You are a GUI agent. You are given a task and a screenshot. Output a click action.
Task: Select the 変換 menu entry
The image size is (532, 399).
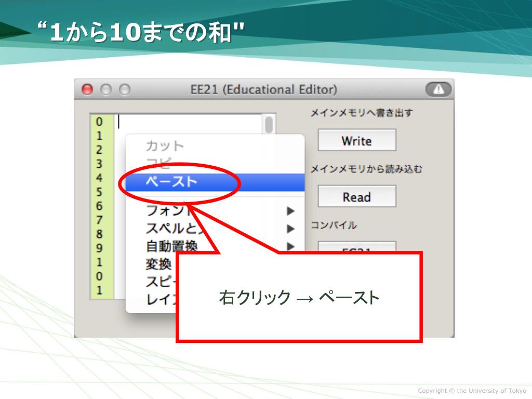pyautogui.click(x=158, y=264)
